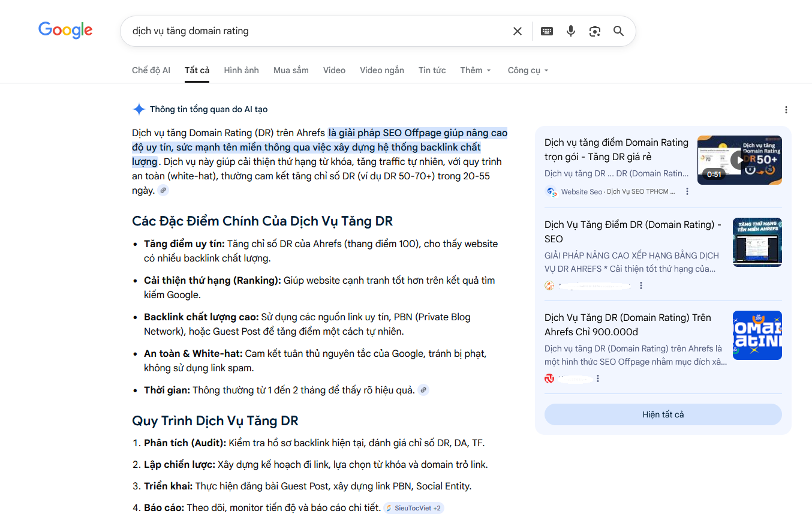Switch to the Hình ảnh tab
This screenshot has height=523, width=812.
[x=241, y=70]
